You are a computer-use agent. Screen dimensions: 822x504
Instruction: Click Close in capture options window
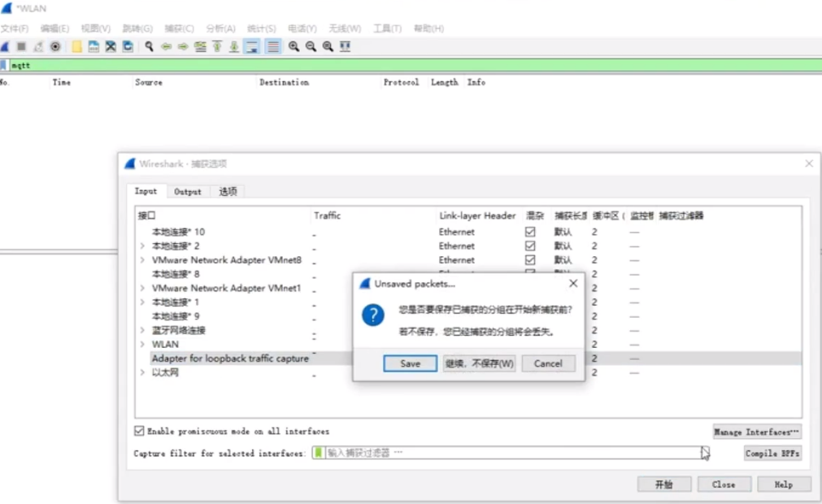[x=724, y=484]
